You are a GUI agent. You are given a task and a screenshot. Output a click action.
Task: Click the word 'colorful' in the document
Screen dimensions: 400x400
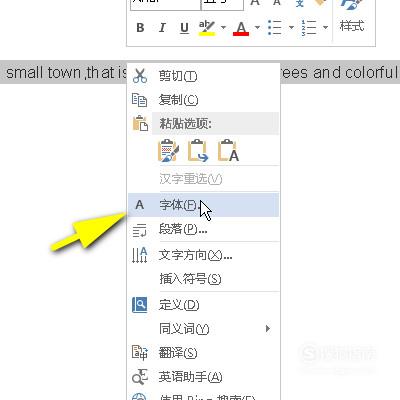click(371, 72)
